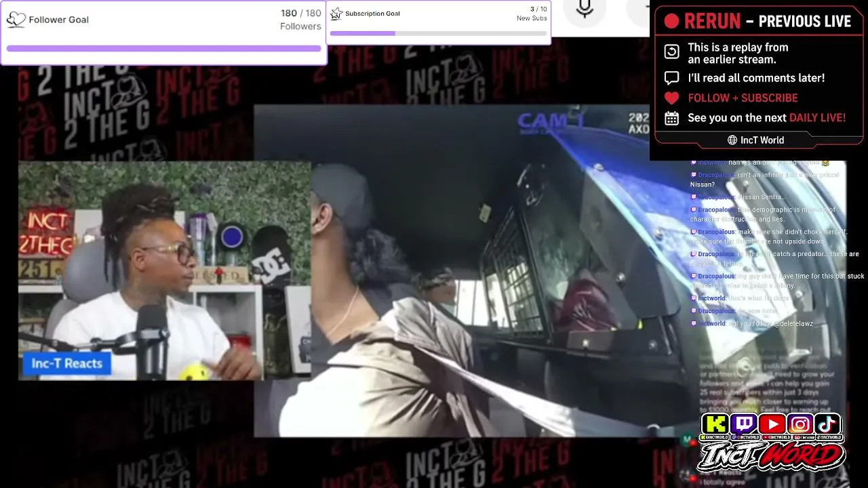This screenshot has width=868, height=488.
Task: Click the '3 / 10' subscription count
Action: pyautogui.click(x=538, y=9)
